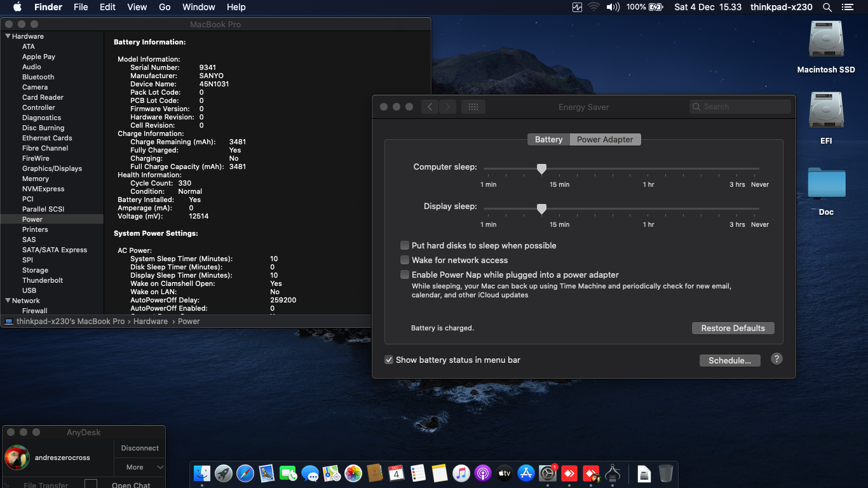Select Power in the Hardware sidebar
This screenshot has width=868, height=488.
pos(52,219)
